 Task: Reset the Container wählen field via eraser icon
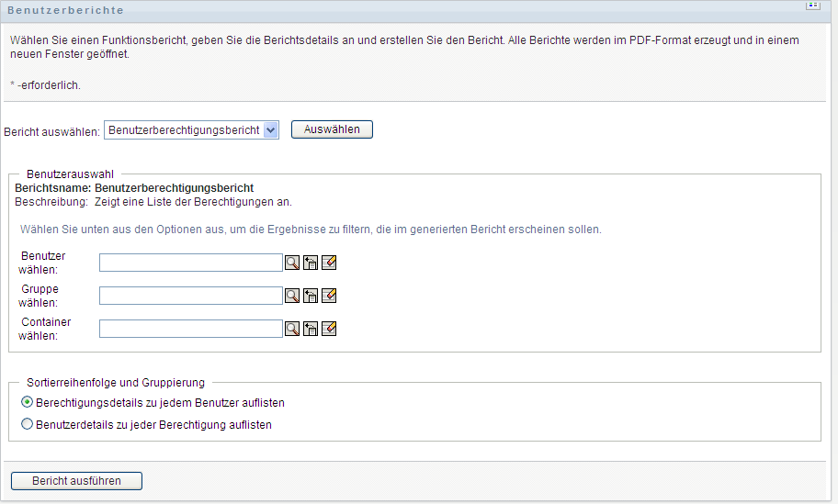click(329, 329)
